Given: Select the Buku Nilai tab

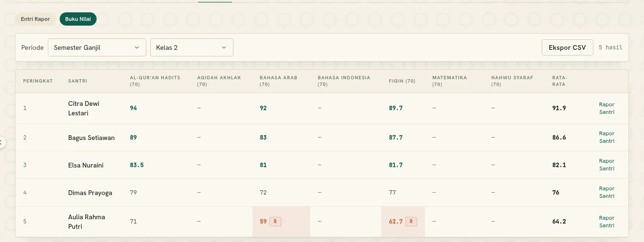Looking at the screenshot, I should 78,19.
